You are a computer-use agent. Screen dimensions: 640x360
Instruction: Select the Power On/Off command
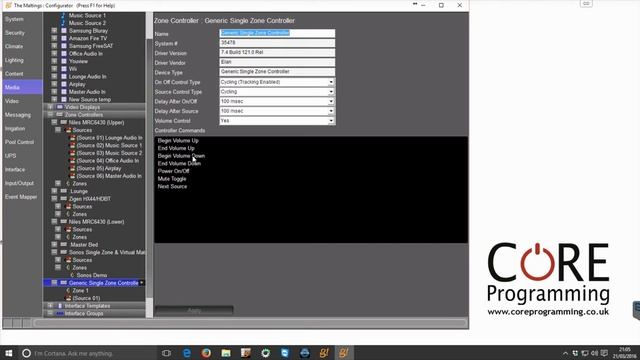[173, 171]
